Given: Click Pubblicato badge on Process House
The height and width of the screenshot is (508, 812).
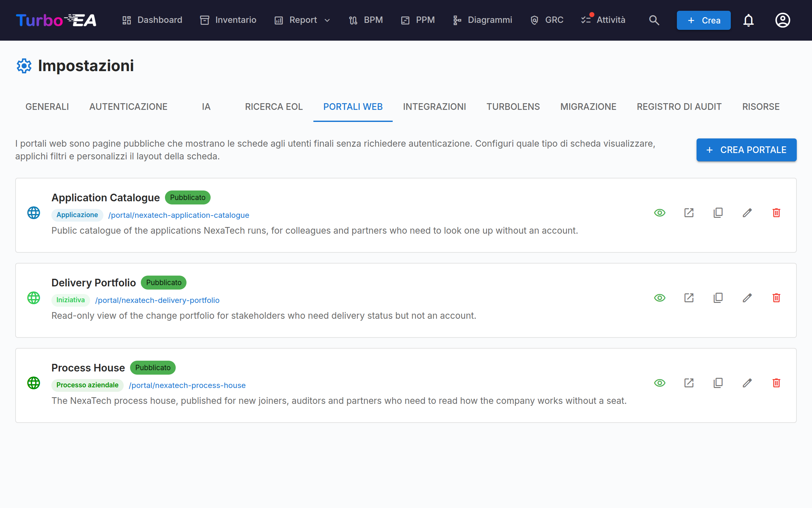Looking at the screenshot, I should 153,367.
